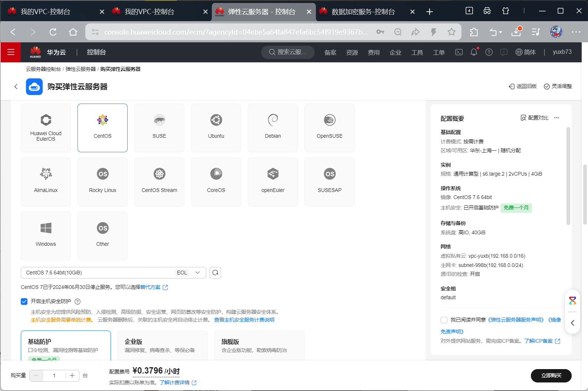588x391 pixels.
Task: Open the help question mark icon in header
Action: point(489,52)
